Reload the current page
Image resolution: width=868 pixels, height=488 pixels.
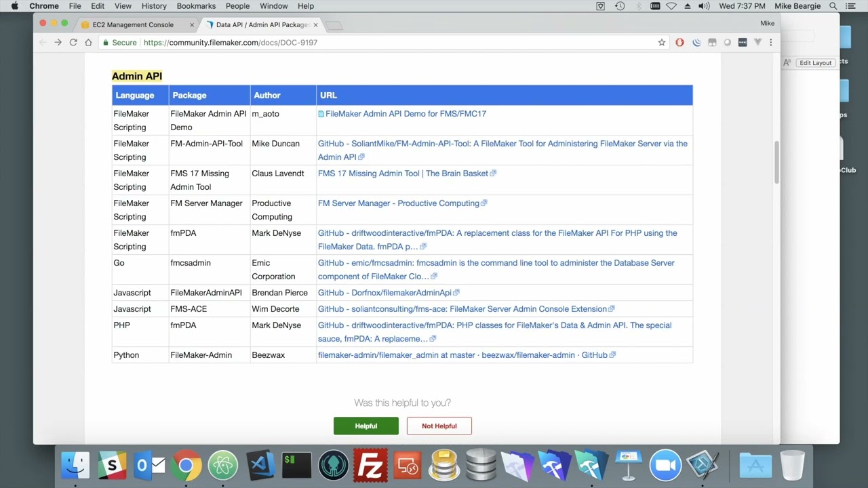73,42
